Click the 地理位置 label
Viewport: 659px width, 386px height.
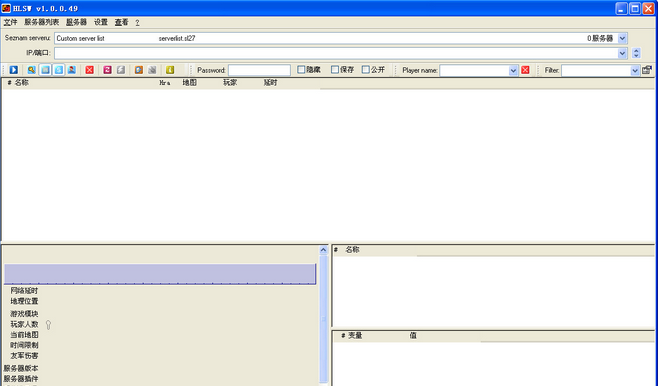[24, 301]
